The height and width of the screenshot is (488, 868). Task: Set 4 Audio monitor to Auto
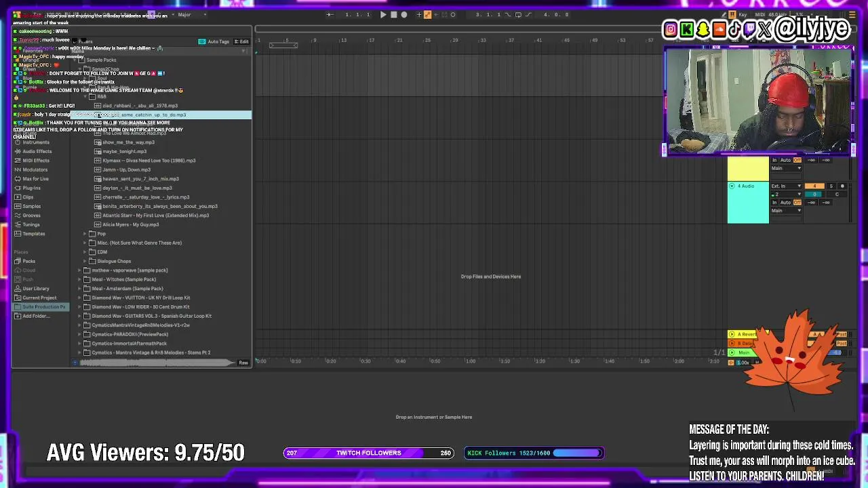[786, 203]
